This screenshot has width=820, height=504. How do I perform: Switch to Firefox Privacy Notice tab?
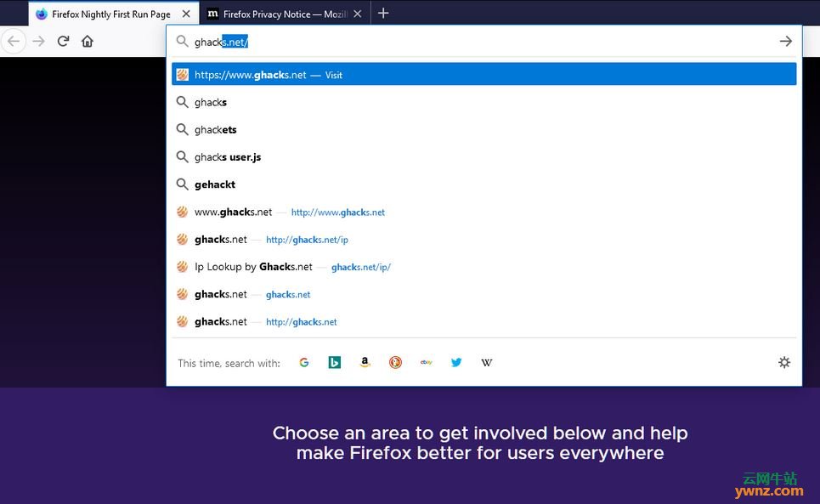pyautogui.click(x=286, y=14)
